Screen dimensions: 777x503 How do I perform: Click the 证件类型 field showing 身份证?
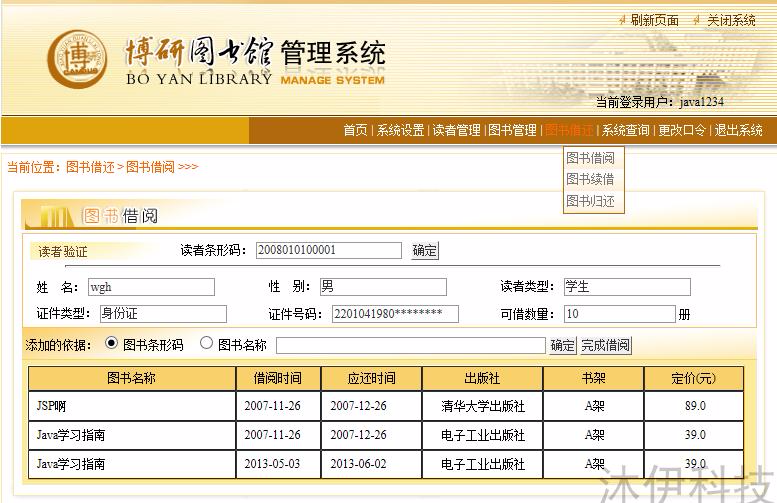[x=163, y=314]
